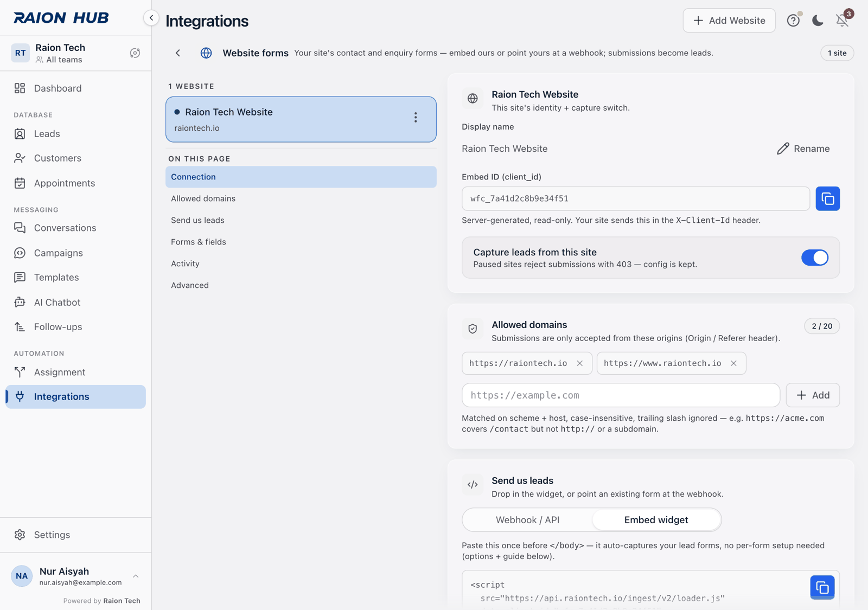Click the team switch icon beside Raion Tech
This screenshot has width=868, height=610.
[x=135, y=53]
